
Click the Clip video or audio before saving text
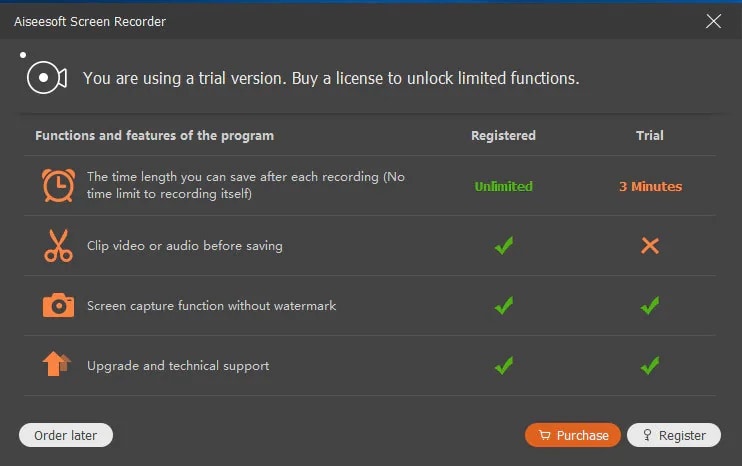tap(185, 246)
